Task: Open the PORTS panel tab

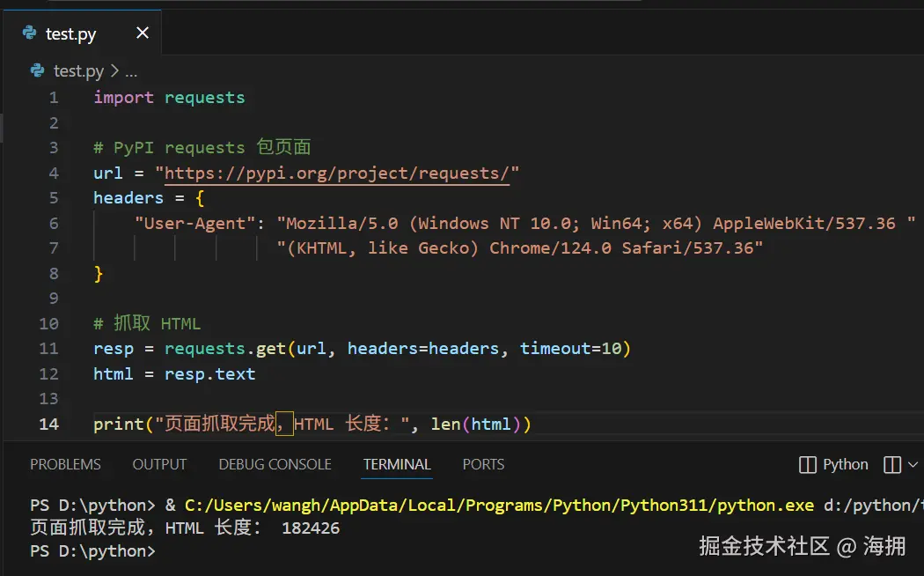Action: pos(483,464)
